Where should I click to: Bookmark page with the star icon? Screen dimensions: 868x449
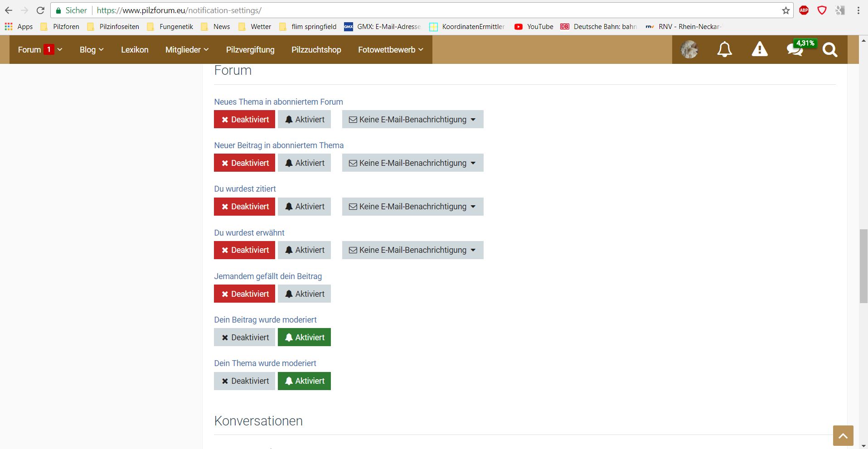coord(786,10)
